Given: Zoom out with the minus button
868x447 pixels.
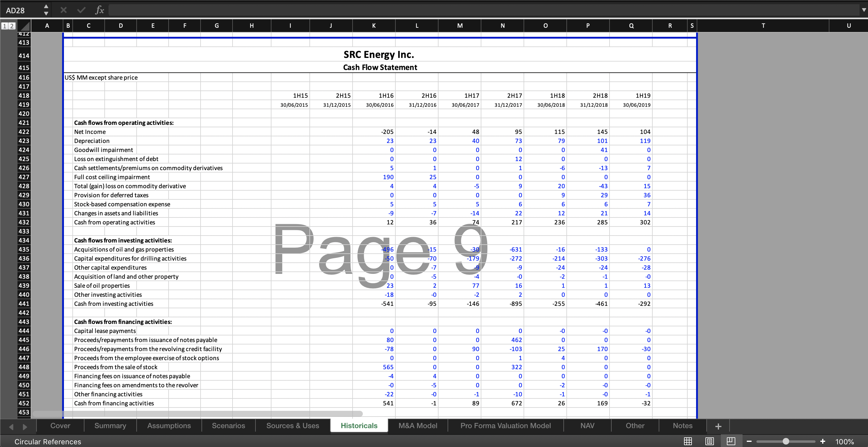Looking at the screenshot, I should tap(749, 441).
